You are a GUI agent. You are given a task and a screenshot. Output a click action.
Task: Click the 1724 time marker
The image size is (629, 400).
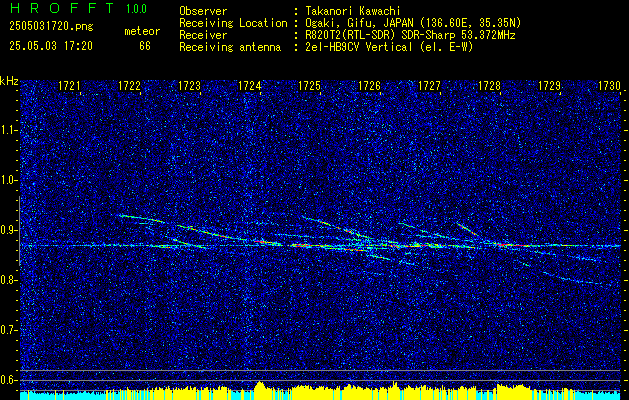coord(250,86)
